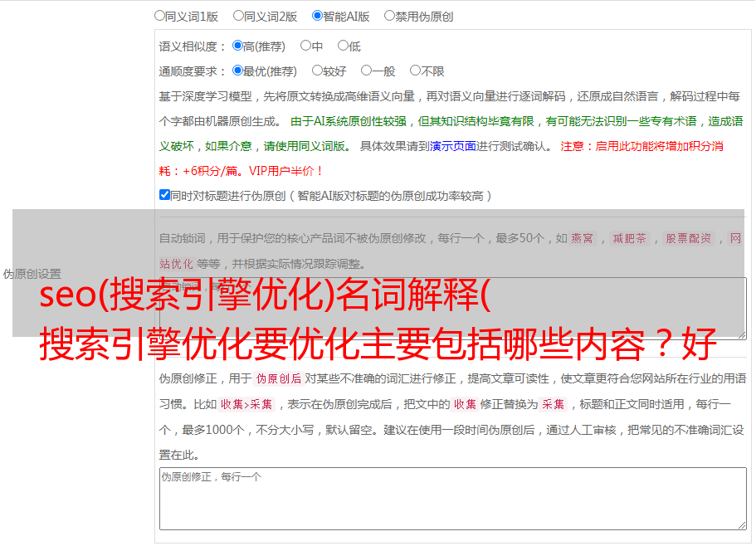Screen dimensions: 756x546
Task: Click the 收集>采集 example tag
Action: click(x=246, y=404)
